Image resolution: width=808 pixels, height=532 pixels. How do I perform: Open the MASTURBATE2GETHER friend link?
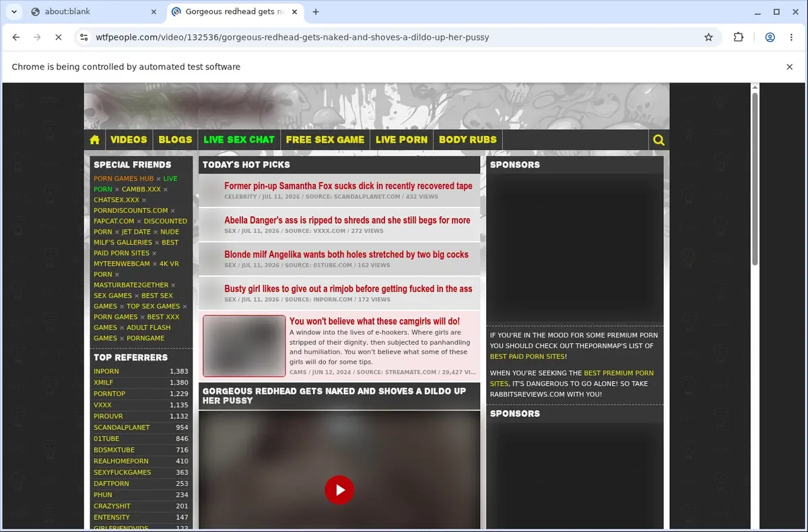tap(131, 285)
